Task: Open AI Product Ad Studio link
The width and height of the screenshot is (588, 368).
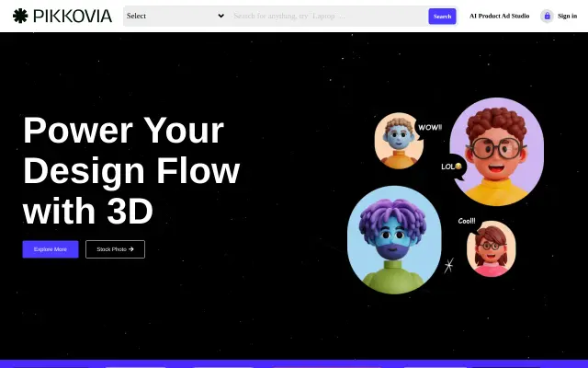Action: coord(499,16)
